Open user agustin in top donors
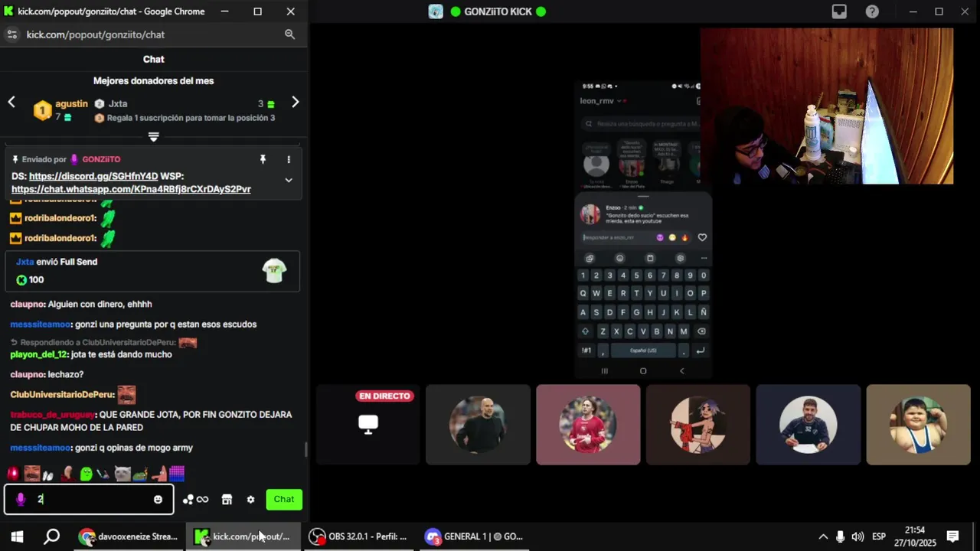Image resolution: width=980 pixels, height=551 pixels. point(71,104)
